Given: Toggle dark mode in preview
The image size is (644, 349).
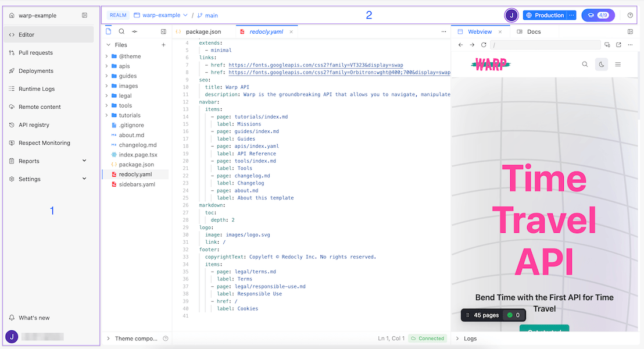Looking at the screenshot, I should (x=602, y=64).
